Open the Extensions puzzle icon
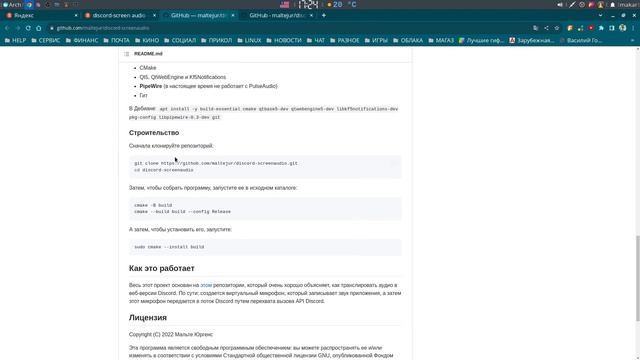Screen dimensions: 640x360 coord(601,28)
